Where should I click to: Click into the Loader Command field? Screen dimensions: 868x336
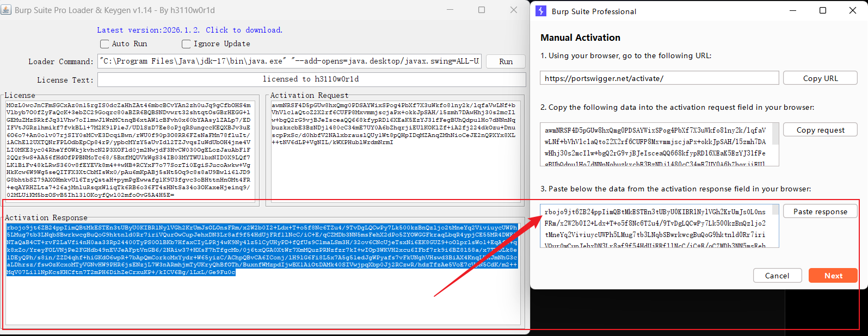coord(290,61)
